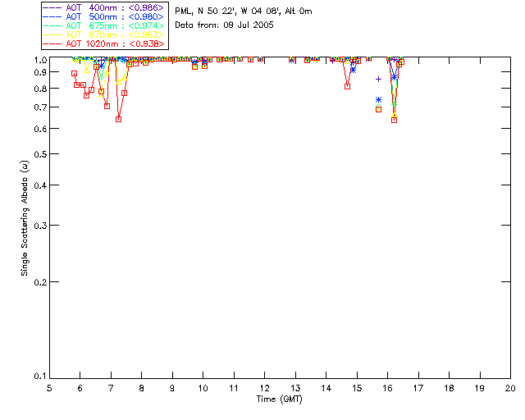Click the y-axis tick label 0.3
Image resolution: width=525 pixels, height=420 pixels.
pyautogui.click(x=40, y=226)
